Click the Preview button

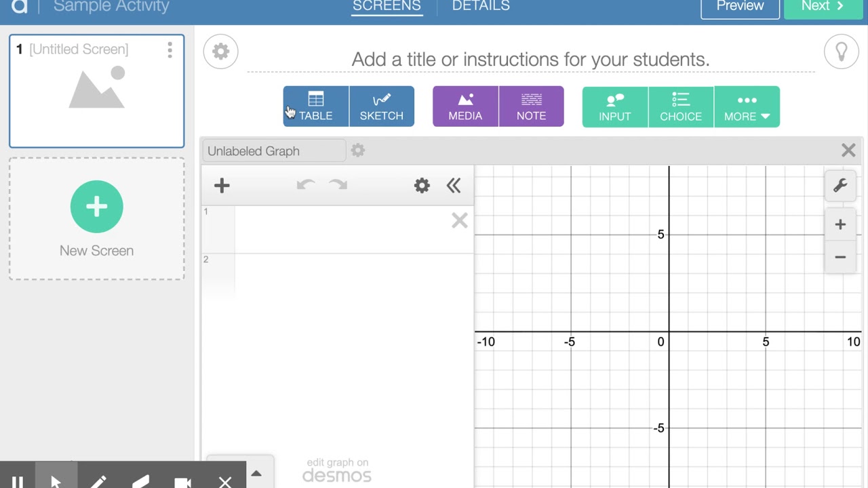[740, 7]
